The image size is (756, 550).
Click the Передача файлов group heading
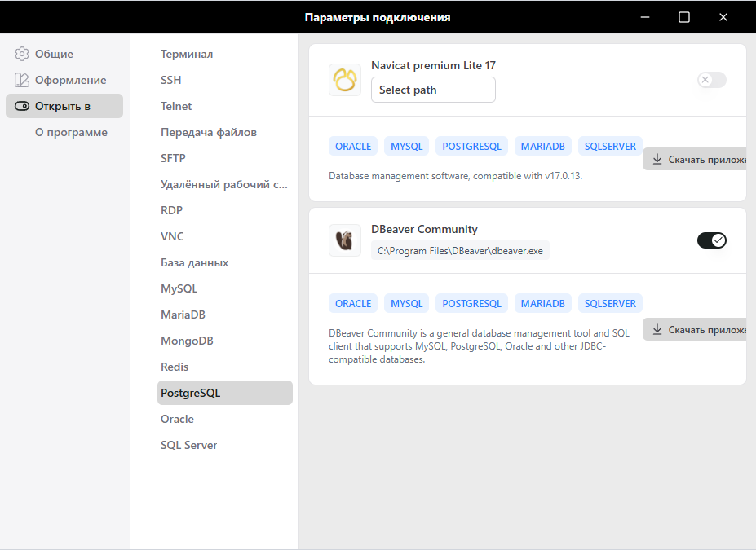click(x=208, y=132)
